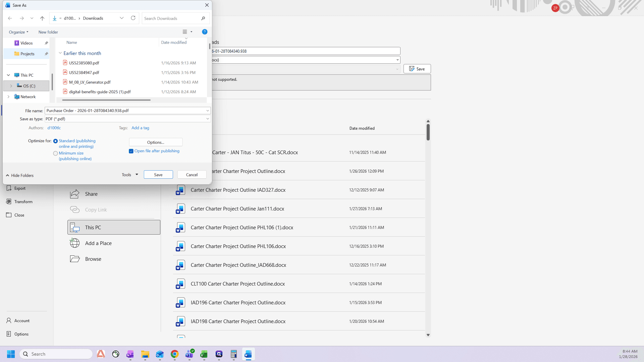
Task: Click Save button in Save As dialog
Action: pos(158,175)
